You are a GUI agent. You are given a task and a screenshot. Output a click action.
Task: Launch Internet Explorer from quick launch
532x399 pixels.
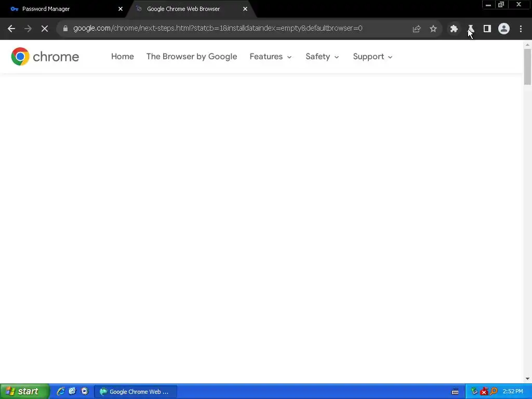(x=60, y=391)
